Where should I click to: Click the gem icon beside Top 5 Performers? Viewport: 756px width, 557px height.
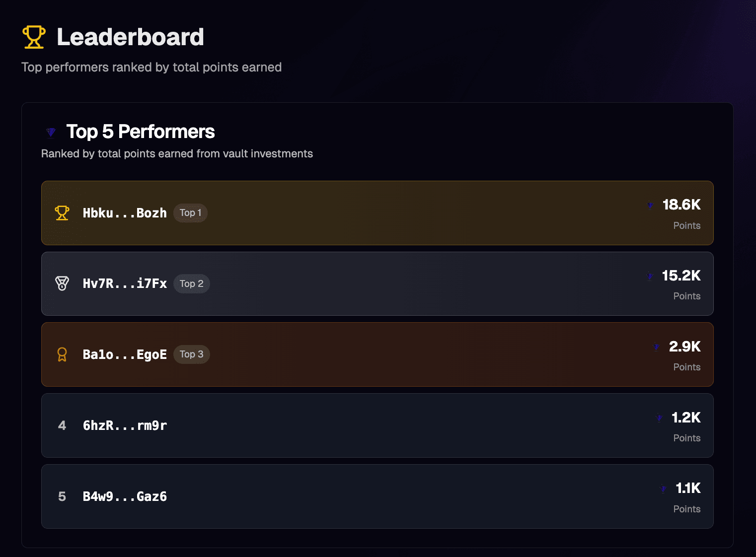click(51, 132)
